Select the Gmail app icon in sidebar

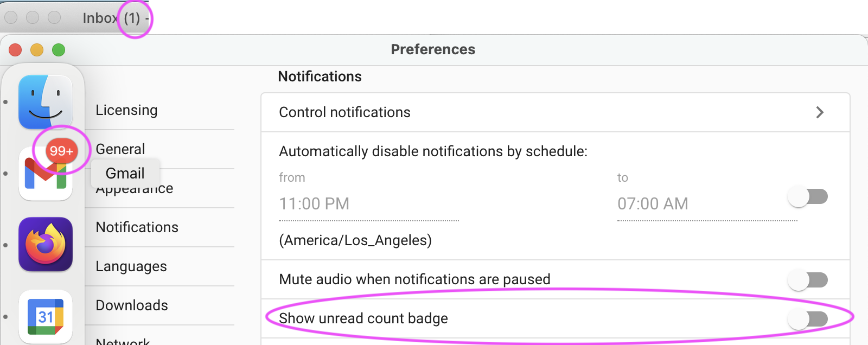46,174
